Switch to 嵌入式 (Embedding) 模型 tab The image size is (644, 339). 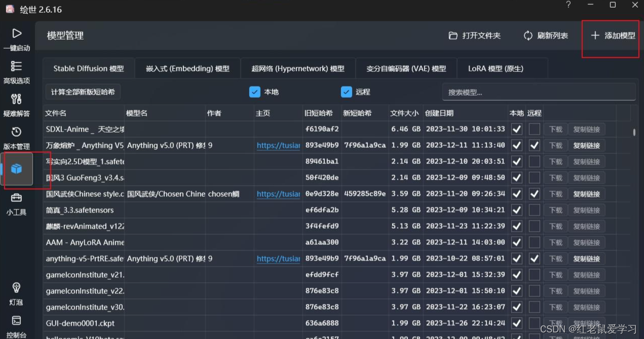(187, 68)
